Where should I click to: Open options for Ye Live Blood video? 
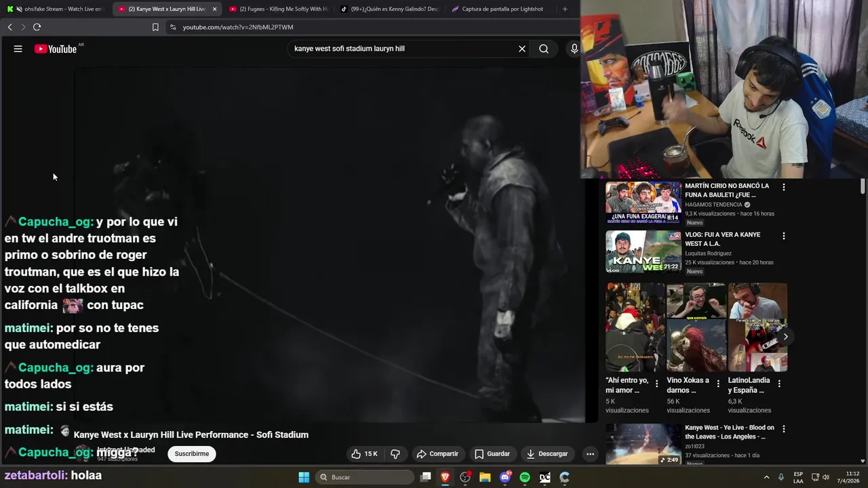[784, 429]
